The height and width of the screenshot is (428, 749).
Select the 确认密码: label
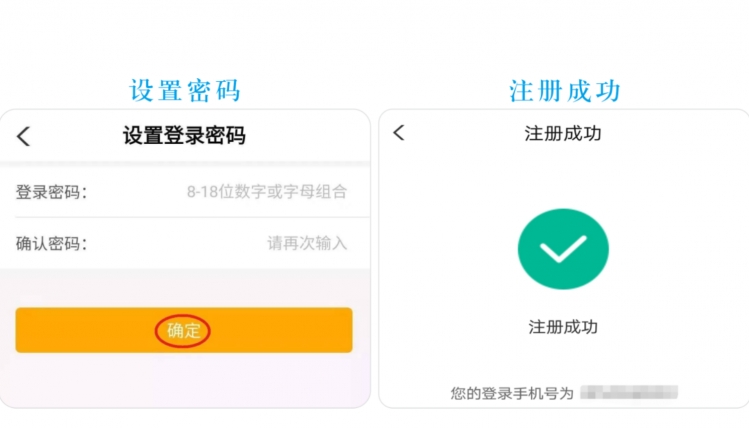tap(51, 244)
